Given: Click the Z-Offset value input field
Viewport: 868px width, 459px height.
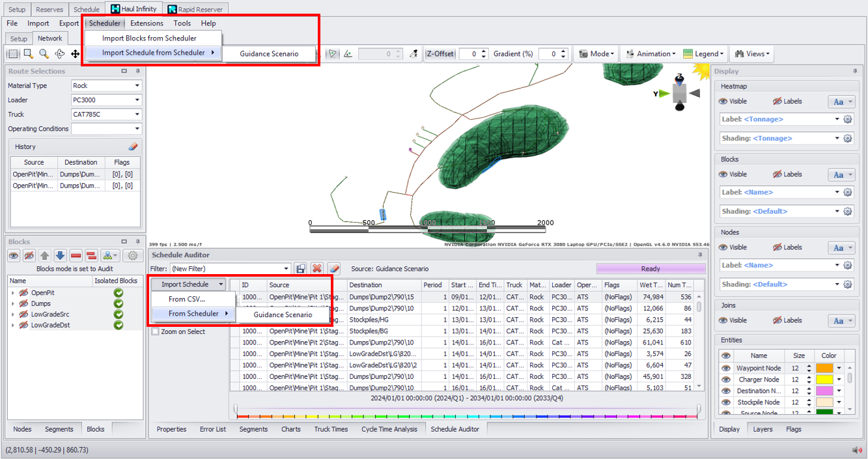Looking at the screenshot, I should point(471,54).
